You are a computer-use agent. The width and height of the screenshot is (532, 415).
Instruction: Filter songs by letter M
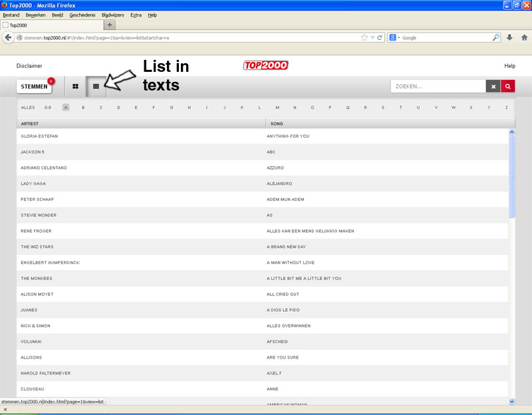[x=277, y=107]
